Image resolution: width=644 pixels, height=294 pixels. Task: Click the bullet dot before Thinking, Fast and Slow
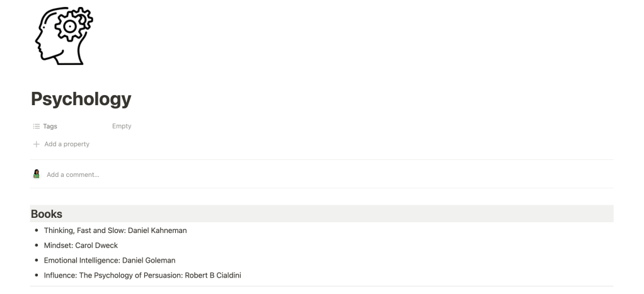(37, 230)
